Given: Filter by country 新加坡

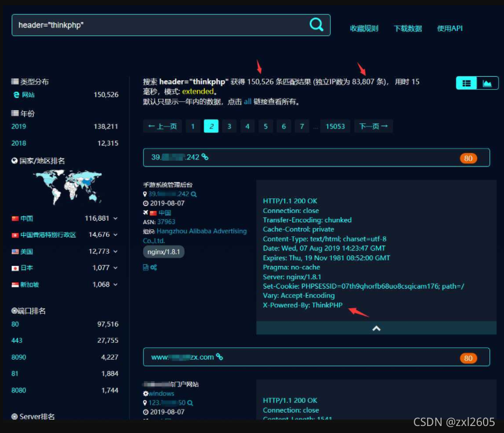Looking at the screenshot, I should 30,285.
